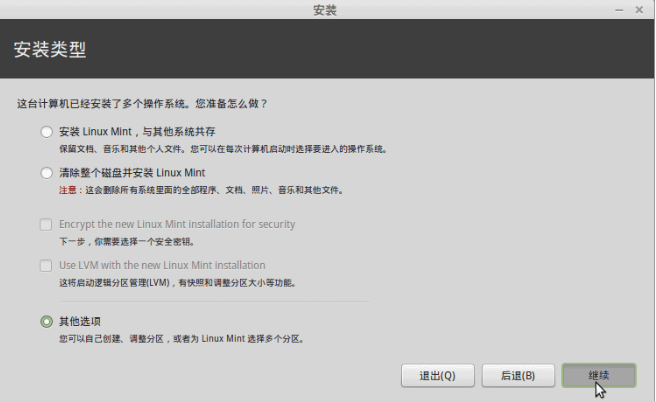Click the 退出(Q) button
Screen dimensions: 656x401
(438, 375)
